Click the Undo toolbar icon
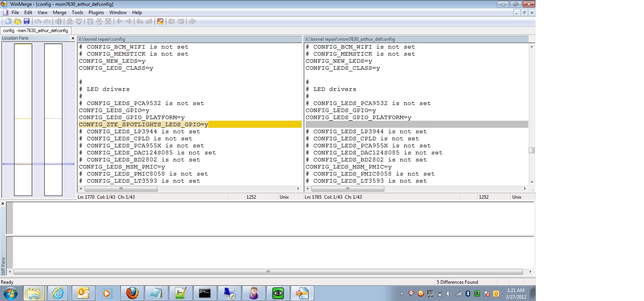The height and width of the screenshot is (301, 644). [38, 22]
